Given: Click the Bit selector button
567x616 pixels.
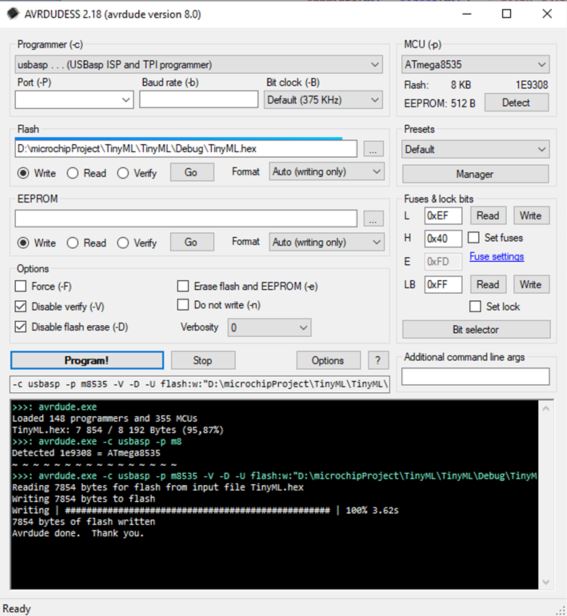Looking at the screenshot, I should coord(476,329).
